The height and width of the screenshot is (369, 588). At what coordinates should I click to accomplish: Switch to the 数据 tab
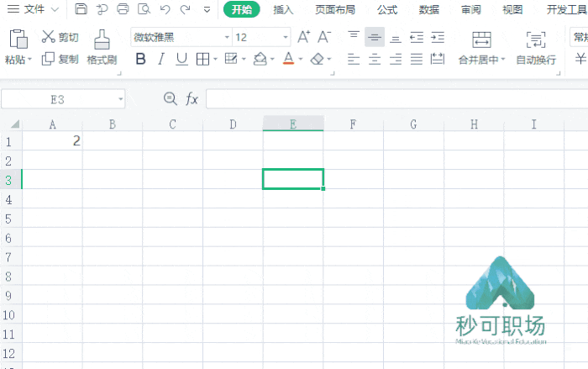pyautogui.click(x=428, y=10)
